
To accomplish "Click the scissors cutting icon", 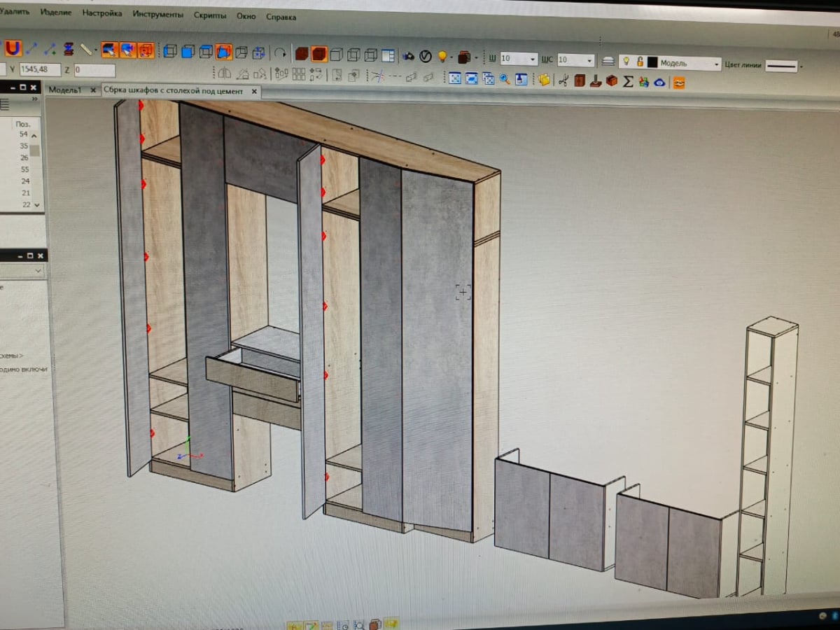I will 562,80.
